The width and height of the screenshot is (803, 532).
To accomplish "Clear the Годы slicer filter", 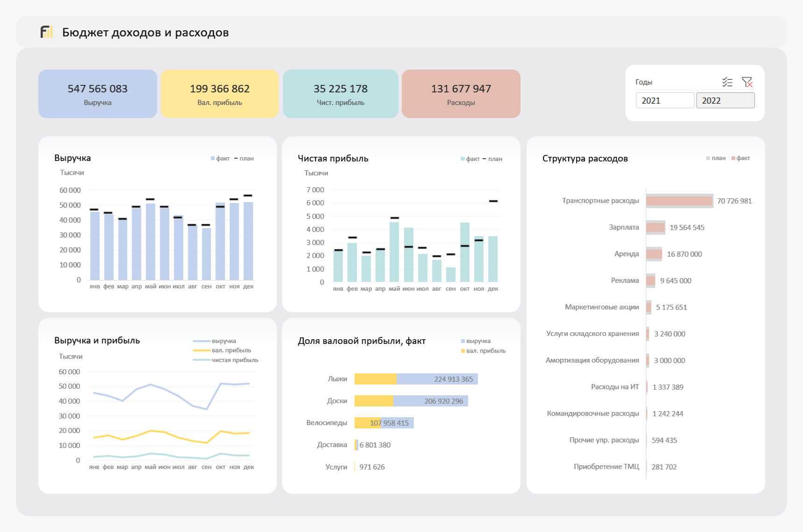I will [x=747, y=83].
